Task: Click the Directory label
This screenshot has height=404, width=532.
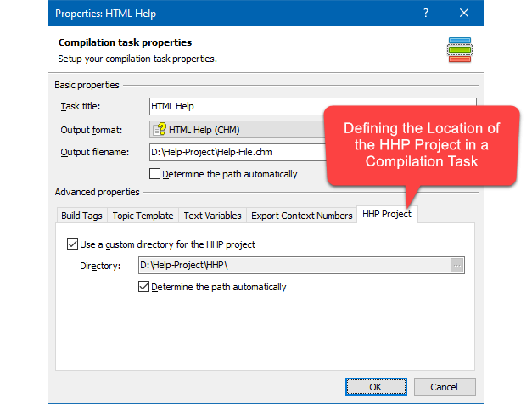Action: coord(100,266)
